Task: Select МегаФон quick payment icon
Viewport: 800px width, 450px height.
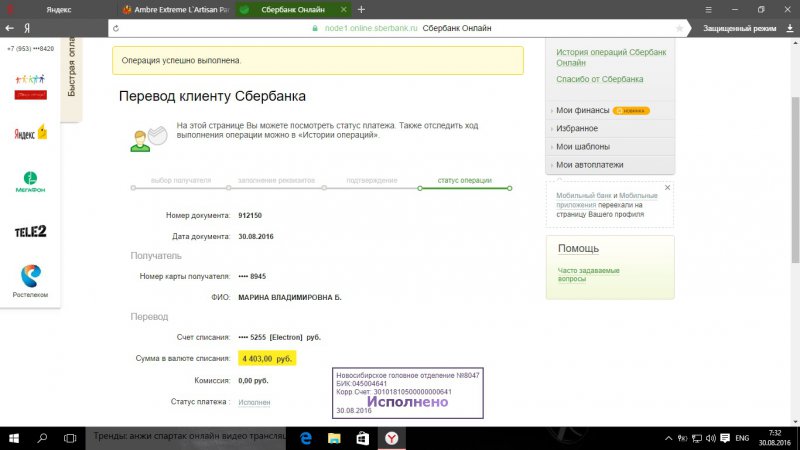Action: tap(30, 182)
